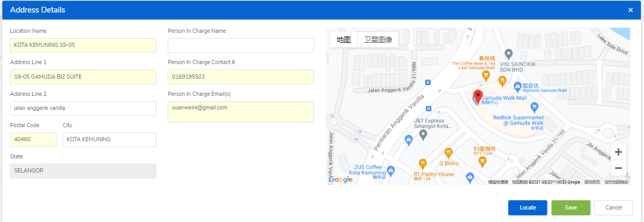Click the Watsons Gamuda Walk shop marker
Image resolution: width=644 pixels, height=222 pixels.
[517, 86]
